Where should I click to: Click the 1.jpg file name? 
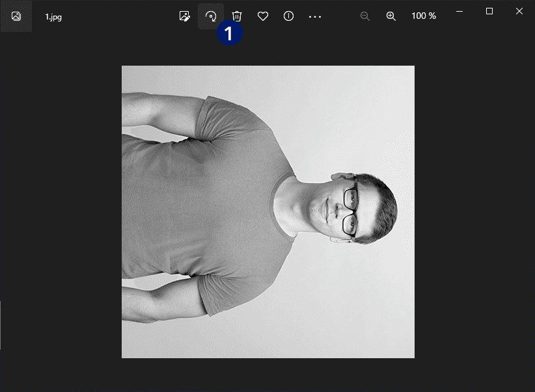click(53, 17)
